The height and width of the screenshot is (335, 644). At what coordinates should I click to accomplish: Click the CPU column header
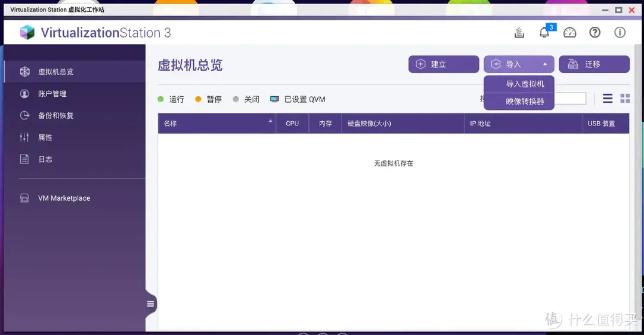(292, 123)
